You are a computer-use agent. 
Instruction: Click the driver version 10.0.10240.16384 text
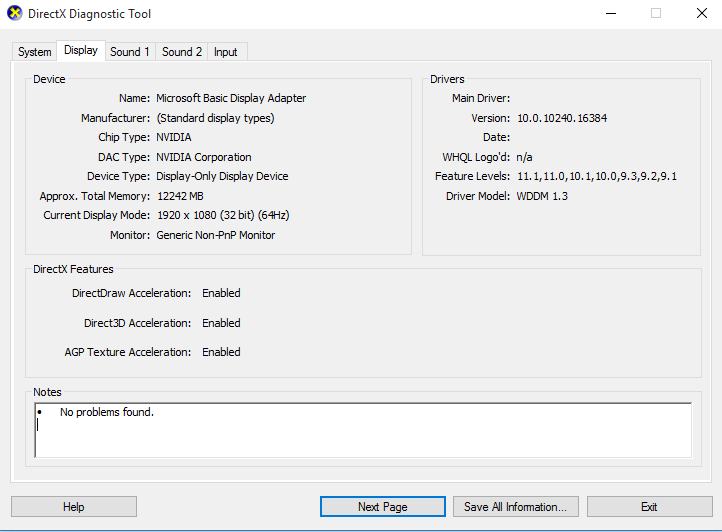(561, 118)
